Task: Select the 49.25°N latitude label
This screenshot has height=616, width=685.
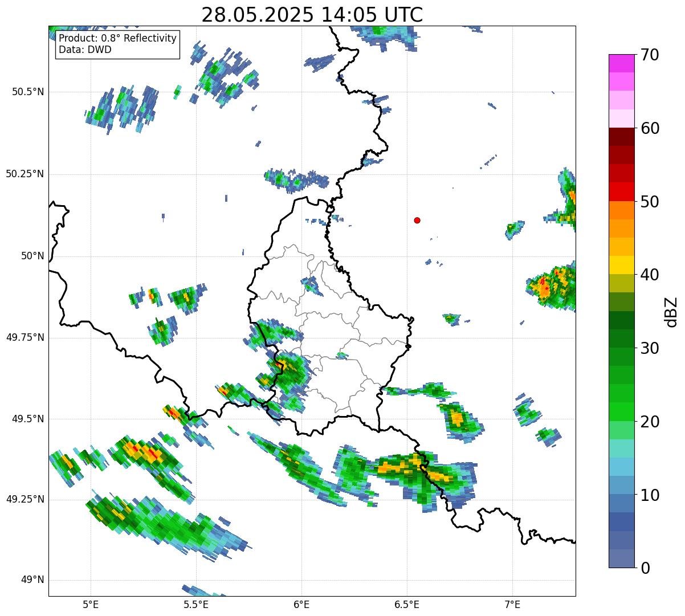Action: (25, 499)
